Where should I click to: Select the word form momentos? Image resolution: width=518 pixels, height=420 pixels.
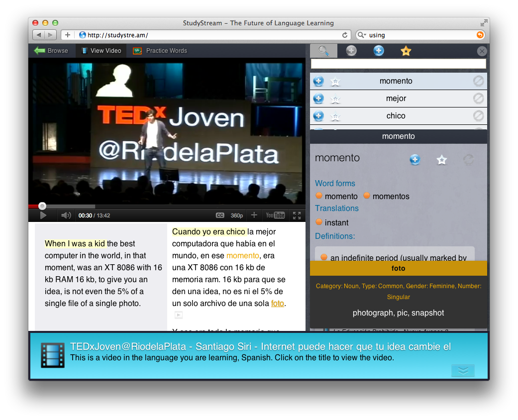click(x=391, y=196)
